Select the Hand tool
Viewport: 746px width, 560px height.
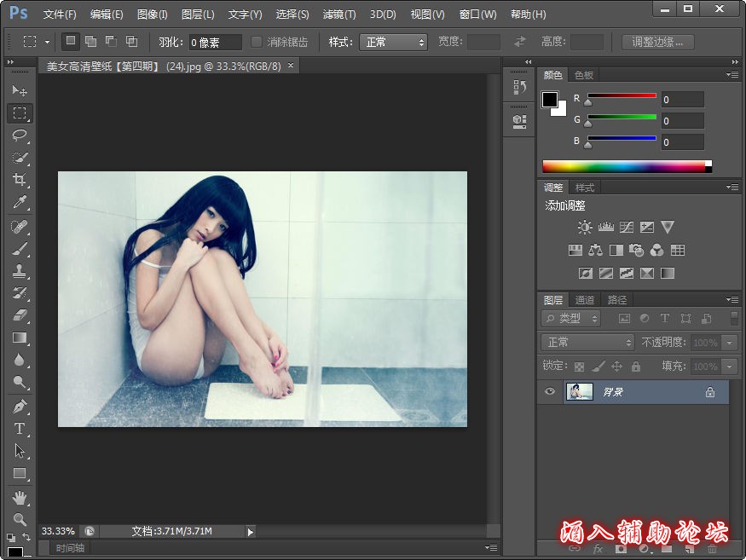click(20, 498)
